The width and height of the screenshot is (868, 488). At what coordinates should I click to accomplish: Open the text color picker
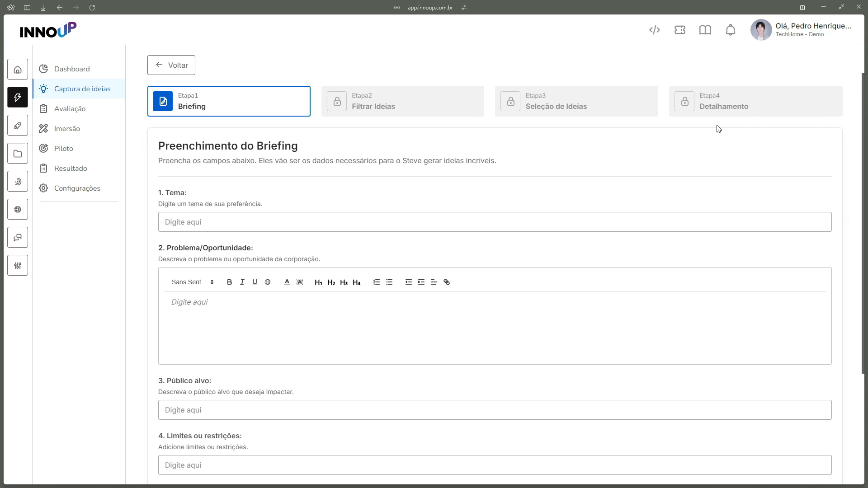point(287,282)
